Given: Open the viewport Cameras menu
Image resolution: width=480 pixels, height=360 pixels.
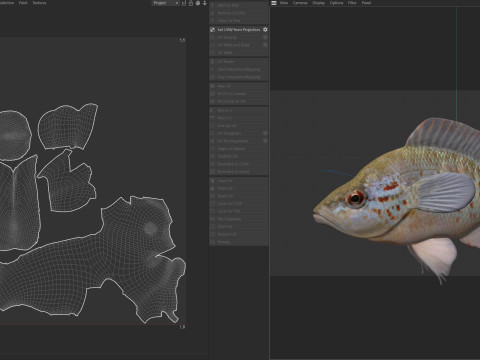Looking at the screenshot, I should 300,3.
